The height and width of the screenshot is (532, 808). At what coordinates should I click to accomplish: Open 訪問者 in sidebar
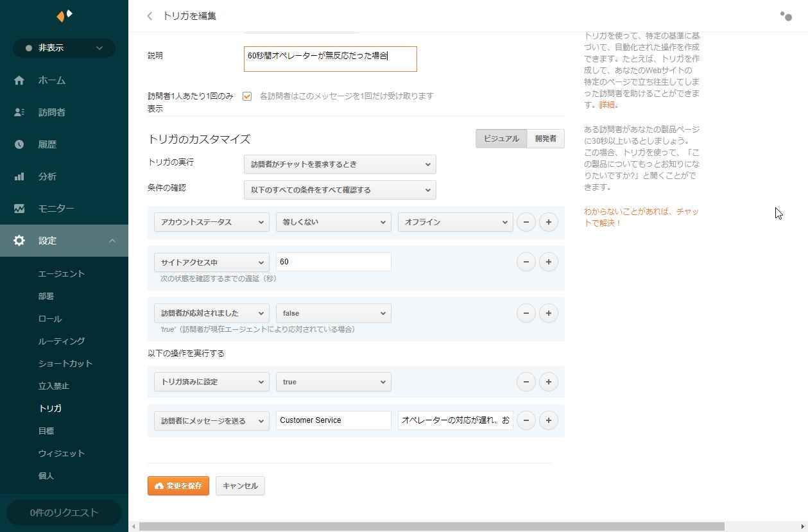pyautogui.click(x=52, y=112)
